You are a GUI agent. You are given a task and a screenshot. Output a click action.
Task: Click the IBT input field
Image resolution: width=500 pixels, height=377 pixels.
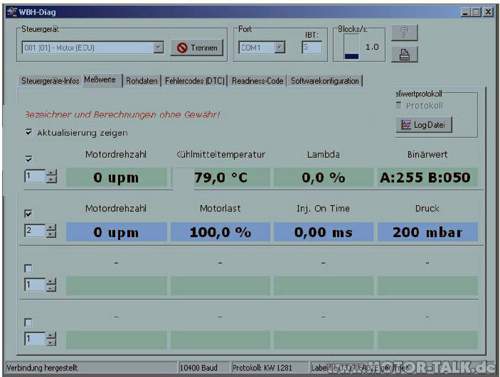(312, 47)
